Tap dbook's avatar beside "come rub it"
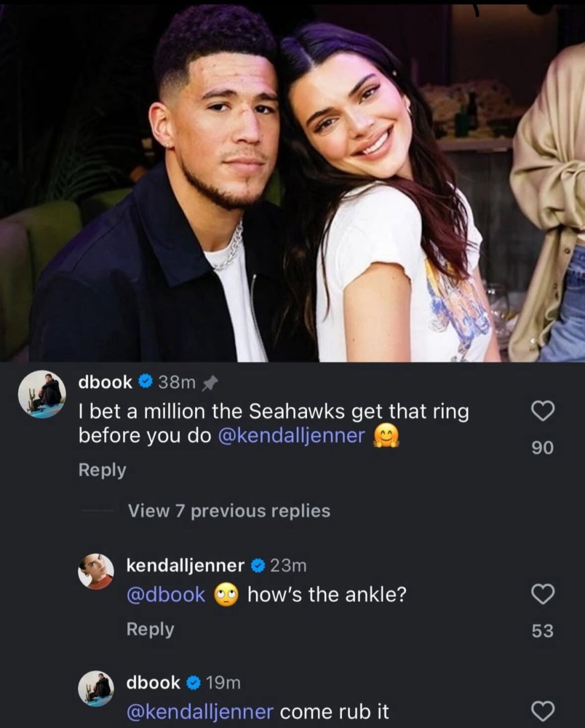585x728 pixels. coord(96,689)
